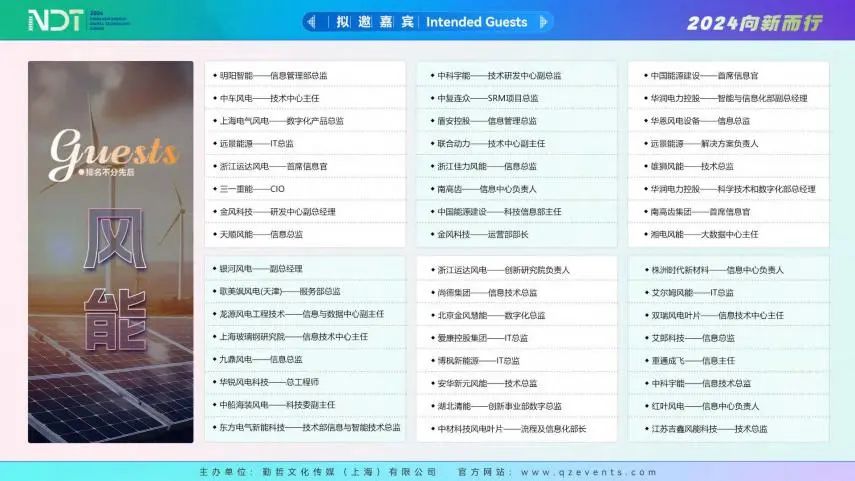Screen dimensions: 855x481
Task: Select the 银河风电 副总经理 row
Action: click(305, 269)
